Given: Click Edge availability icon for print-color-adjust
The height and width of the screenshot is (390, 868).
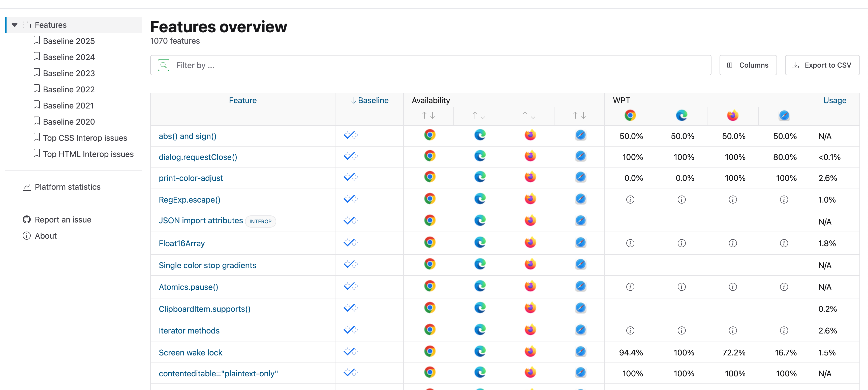Looking at the screenshot, I should click(x=480, y=177).
